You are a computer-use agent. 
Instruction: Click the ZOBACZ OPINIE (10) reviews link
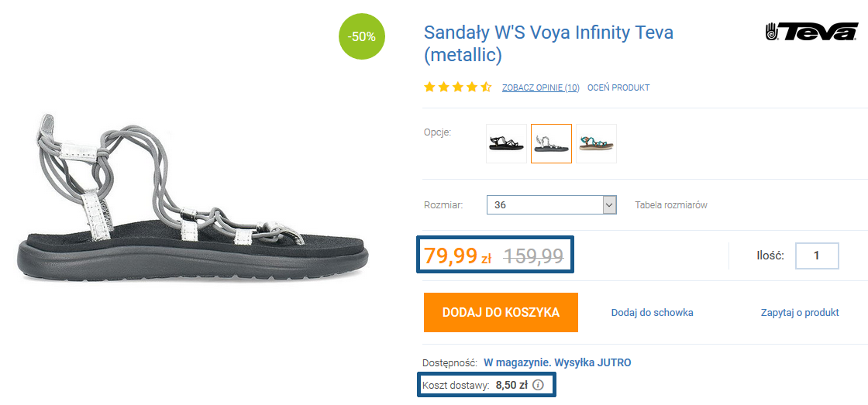pyautogui.click(x=540, y=88)
